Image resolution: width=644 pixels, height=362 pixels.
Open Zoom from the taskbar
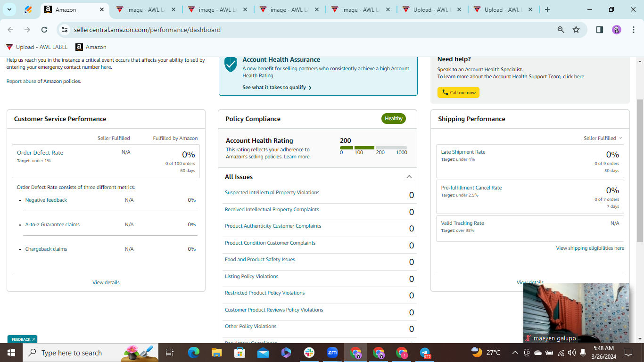tap(332, 353)
